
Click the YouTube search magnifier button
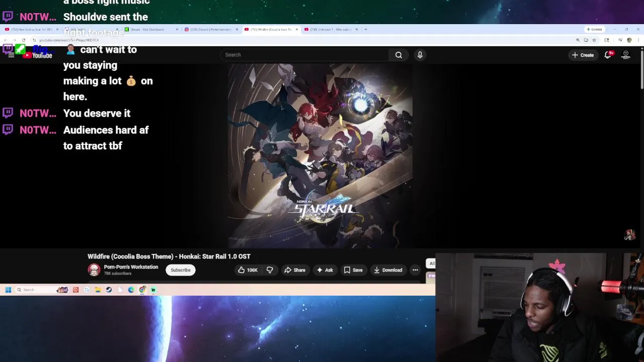coord(398,55)
